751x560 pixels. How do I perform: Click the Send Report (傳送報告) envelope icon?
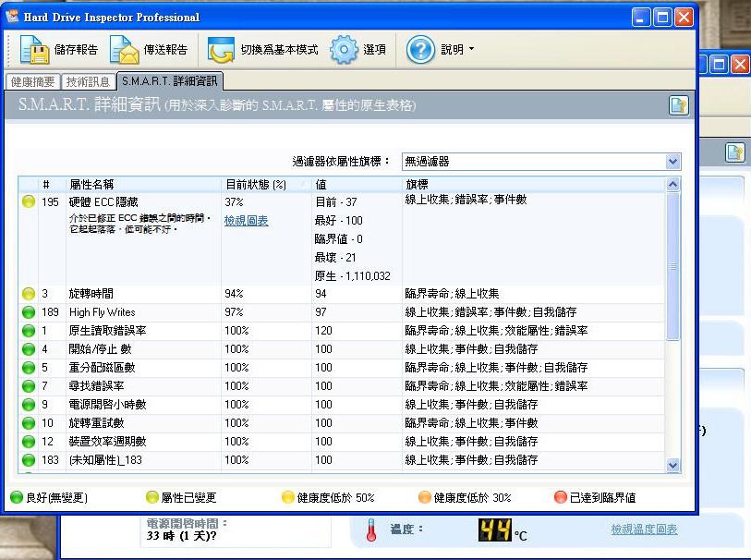click(x=124, y=49)
